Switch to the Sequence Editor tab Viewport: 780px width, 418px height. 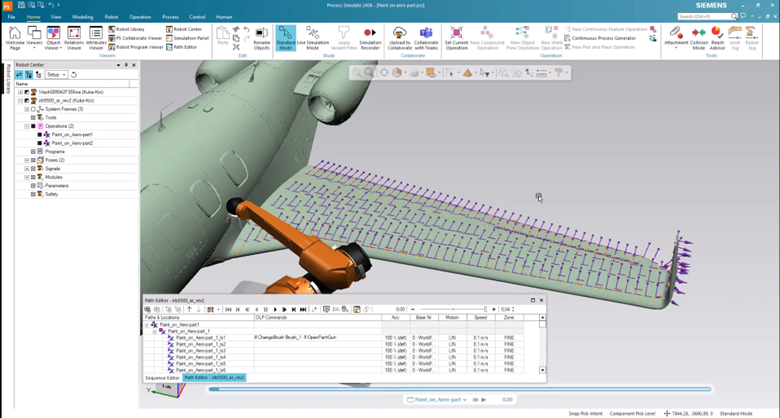(x=162, y=378)
